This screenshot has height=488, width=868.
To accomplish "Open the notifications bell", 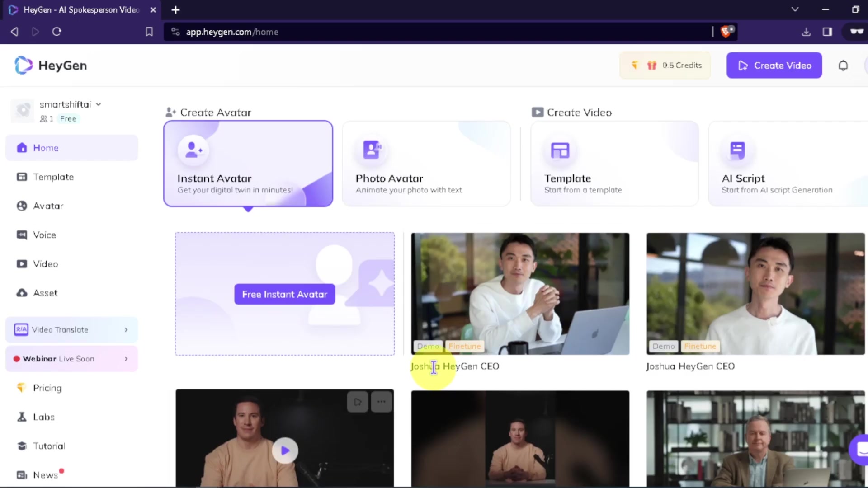I will coord(843,66).
